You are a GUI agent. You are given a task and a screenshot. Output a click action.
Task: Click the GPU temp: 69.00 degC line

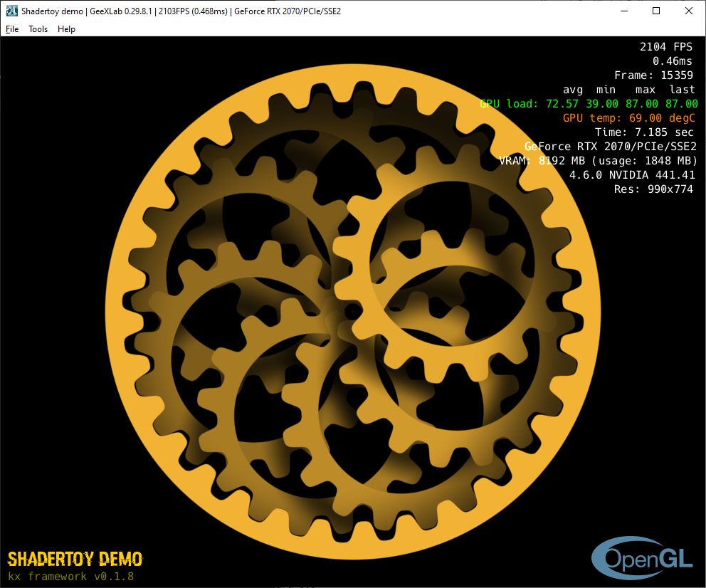[629, 118]
